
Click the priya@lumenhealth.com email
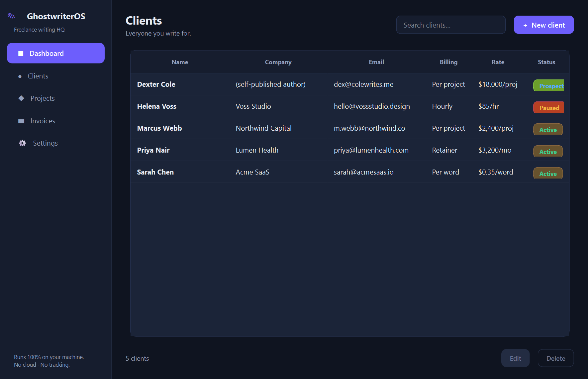coord(371,150)
